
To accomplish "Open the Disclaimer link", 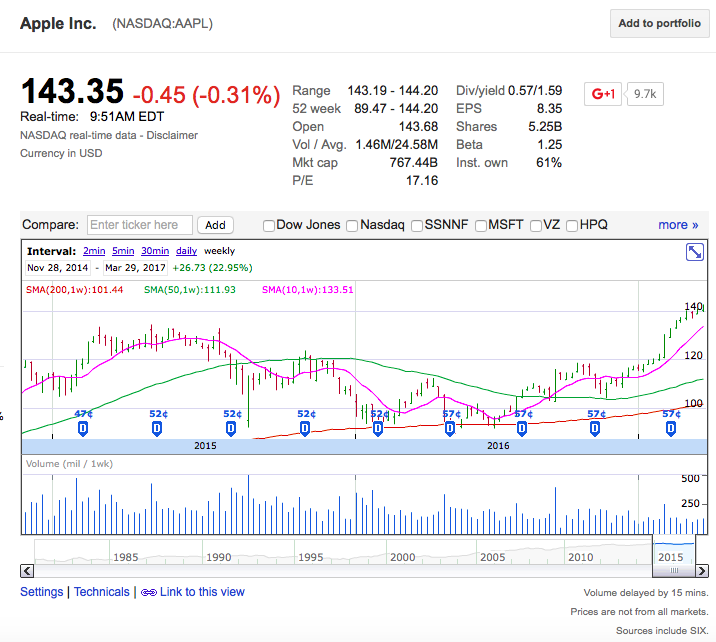I will click(x=172, y=135).
